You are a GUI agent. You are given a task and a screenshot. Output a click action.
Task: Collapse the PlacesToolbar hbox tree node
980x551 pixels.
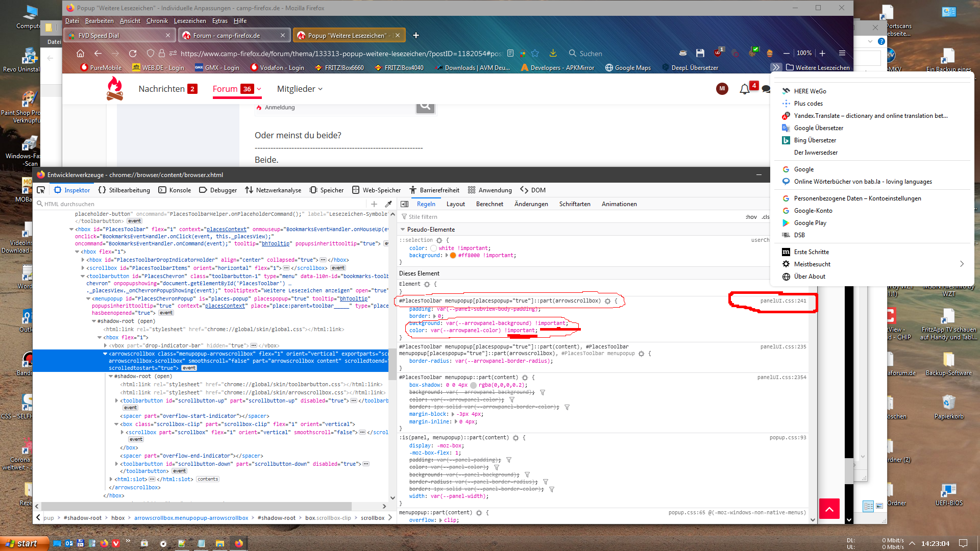pos(71,230)
